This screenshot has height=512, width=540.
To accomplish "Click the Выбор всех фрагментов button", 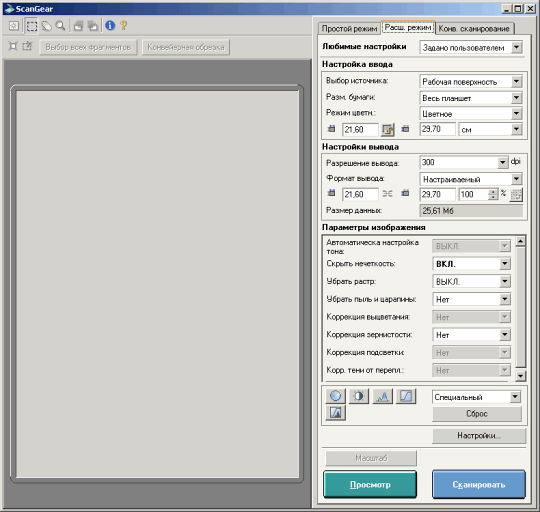I will coord(89,47).
